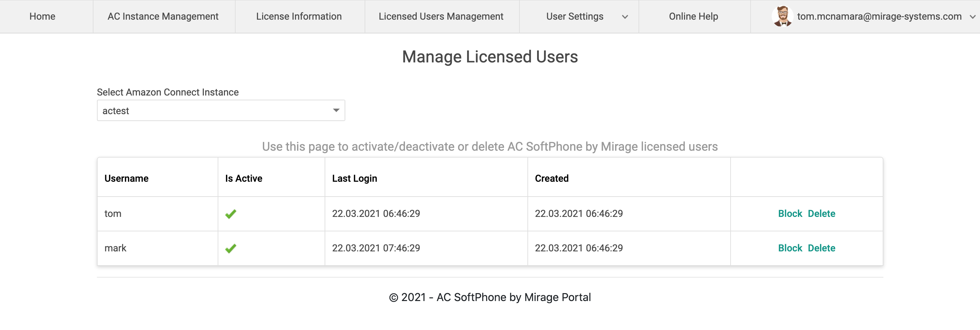Click tom's last login 22.03.2021 06:46:29

(x=376, y=214)
